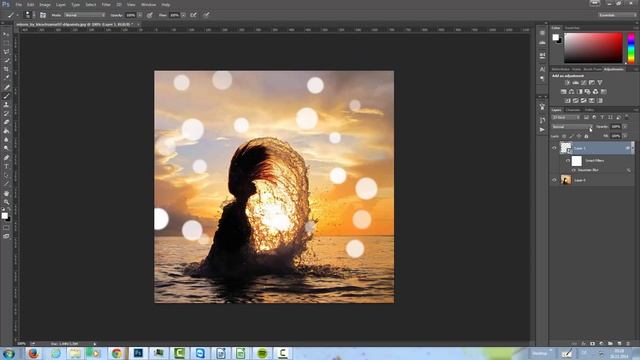This screenshot has height=360, width=640.
Task: Enable airbrush mode in the options bar
Action: 193,15
